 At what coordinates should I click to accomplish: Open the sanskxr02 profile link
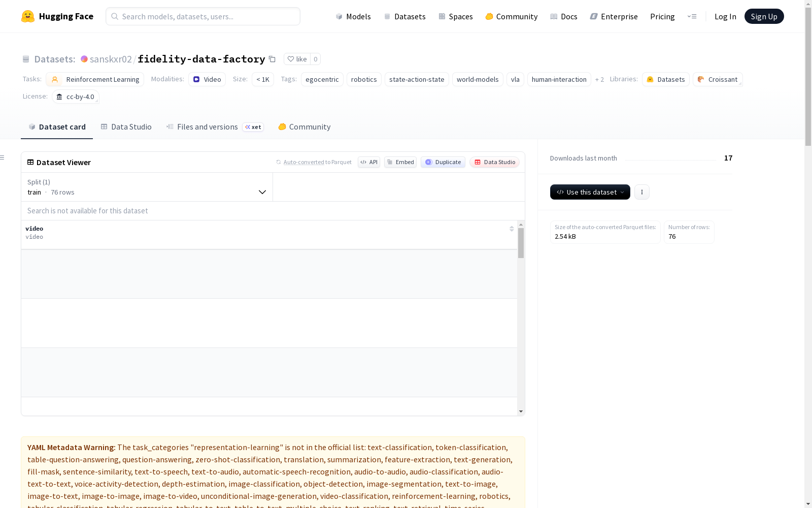111,59
